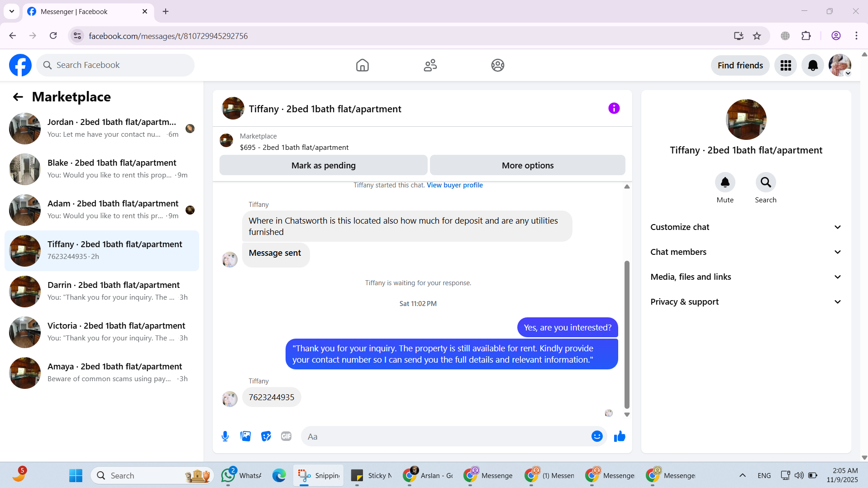Show hidden system tray icons chevron
This screenshot has height=488, width=868.
coord(743,475)
